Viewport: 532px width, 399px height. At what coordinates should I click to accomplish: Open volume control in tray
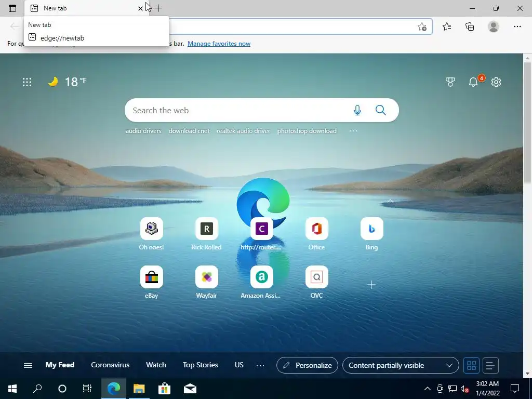464,389
